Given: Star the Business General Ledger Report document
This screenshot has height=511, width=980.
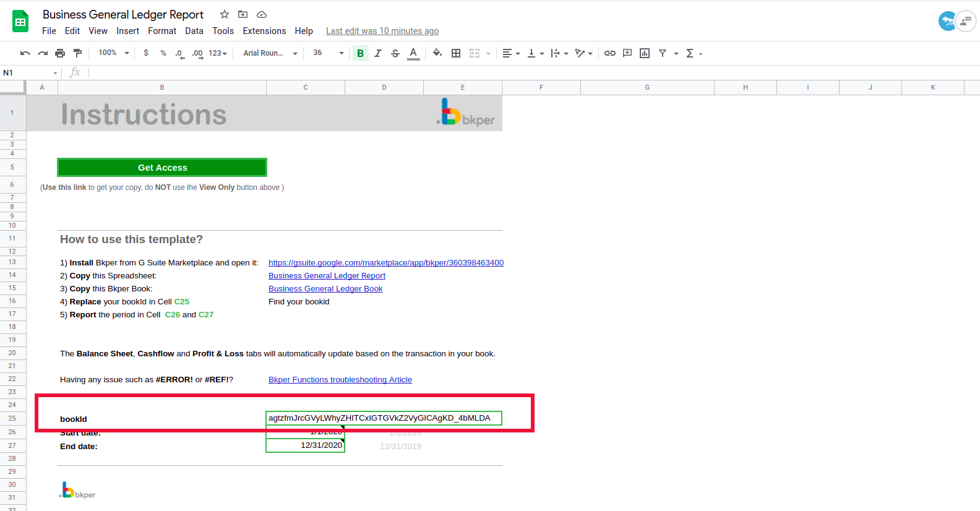Looking at the screenshot, I should coord(225,14).
